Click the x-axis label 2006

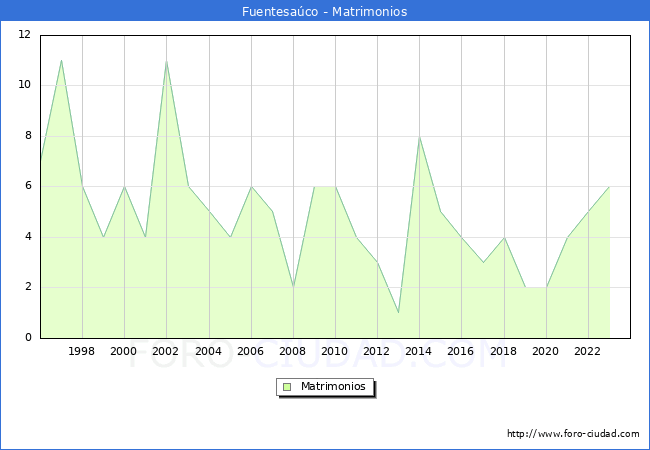(250, 351)
